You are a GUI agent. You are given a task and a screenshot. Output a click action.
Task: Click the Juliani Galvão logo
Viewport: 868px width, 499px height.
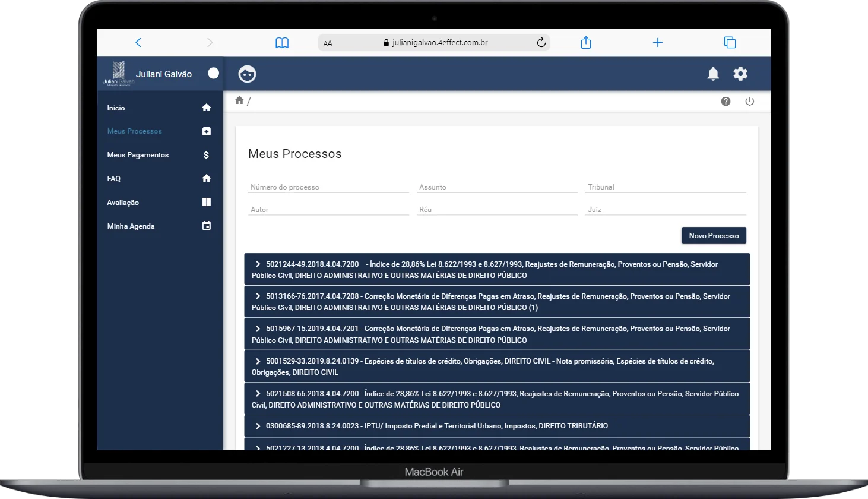pos(119,74)
